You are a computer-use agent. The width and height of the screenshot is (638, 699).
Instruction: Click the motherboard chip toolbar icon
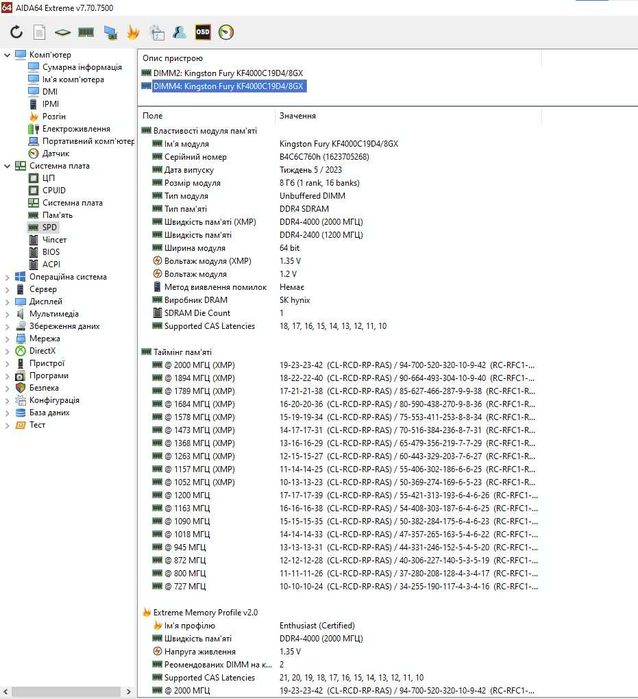62,32
